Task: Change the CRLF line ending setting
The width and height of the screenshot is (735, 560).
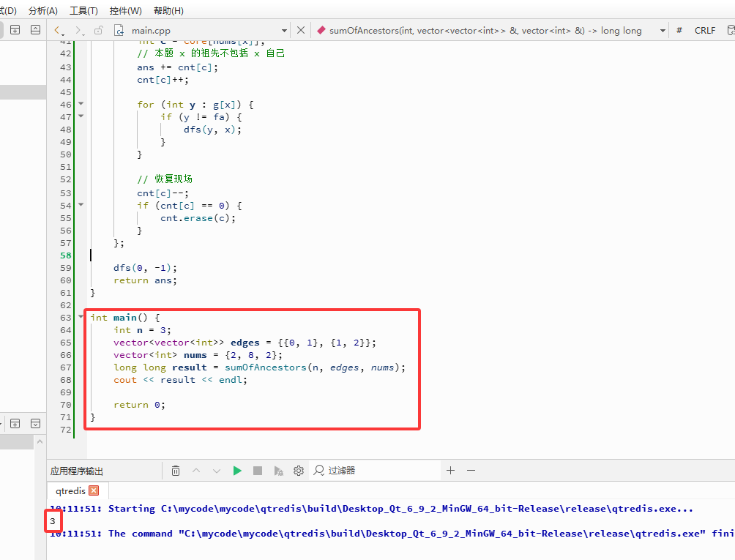Action: [x=704, y=31]
